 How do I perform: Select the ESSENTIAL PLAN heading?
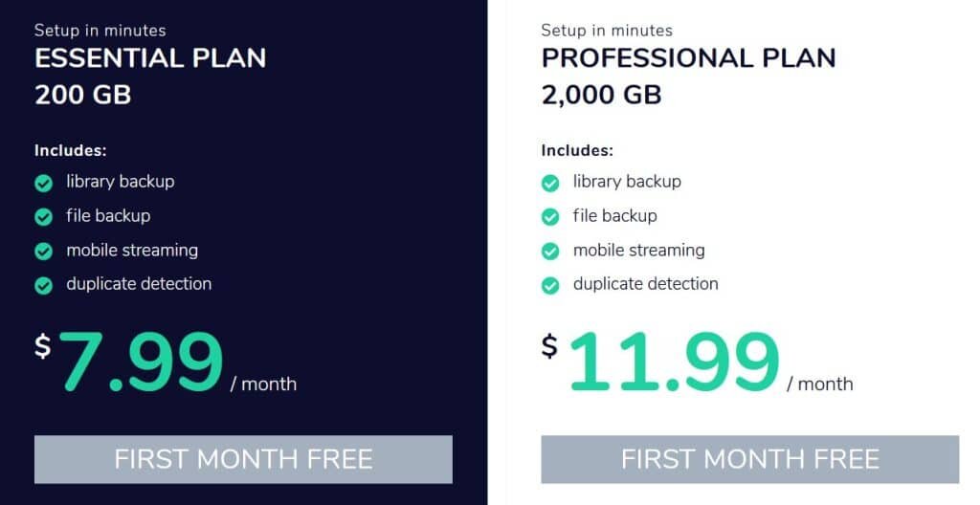click(x=150, y=58)
